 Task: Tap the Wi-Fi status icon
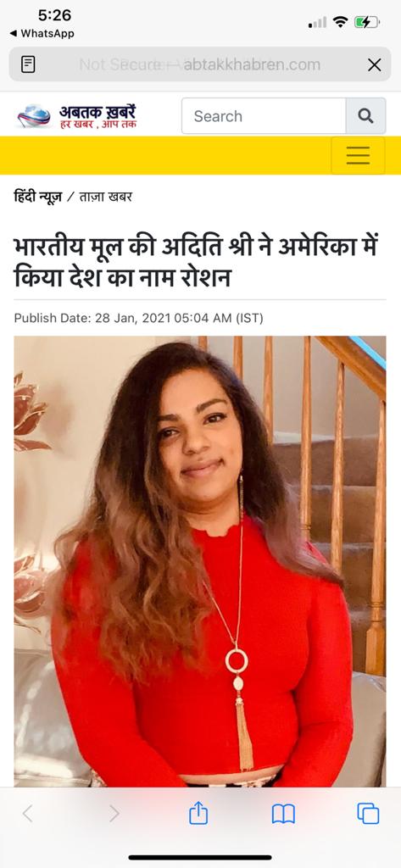(340, 22)
